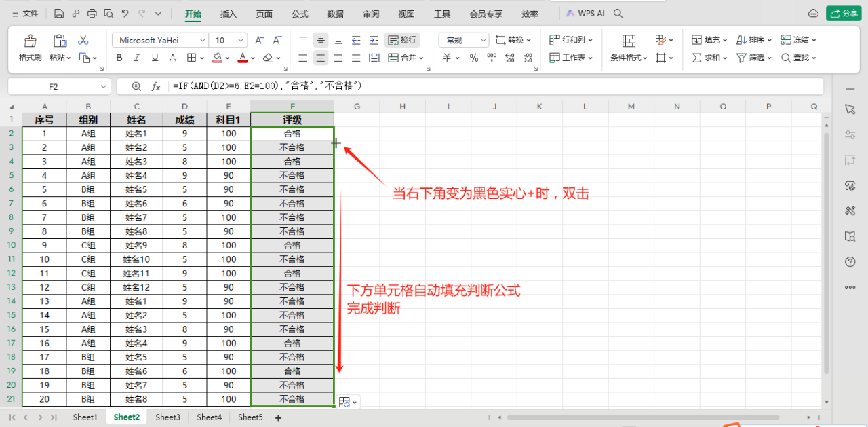Click the Cut scissors icon
Viewport: 868px width, 427px height.
pos(83,40)
